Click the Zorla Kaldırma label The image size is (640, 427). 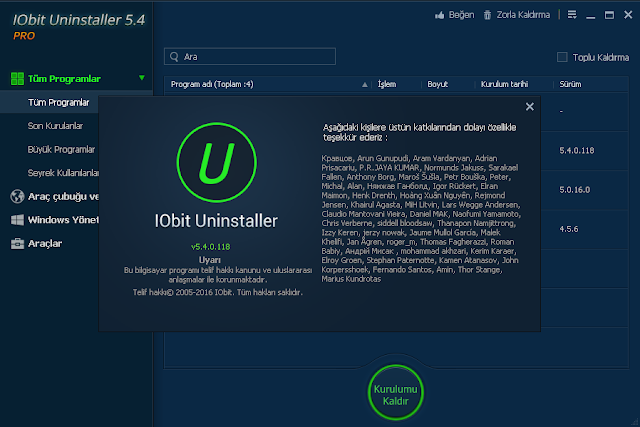523,15
